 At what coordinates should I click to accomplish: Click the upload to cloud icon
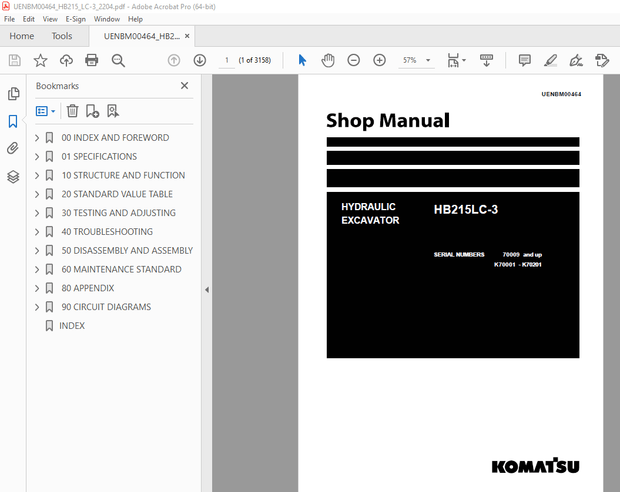pyautogui.click(x=66, y=60)
